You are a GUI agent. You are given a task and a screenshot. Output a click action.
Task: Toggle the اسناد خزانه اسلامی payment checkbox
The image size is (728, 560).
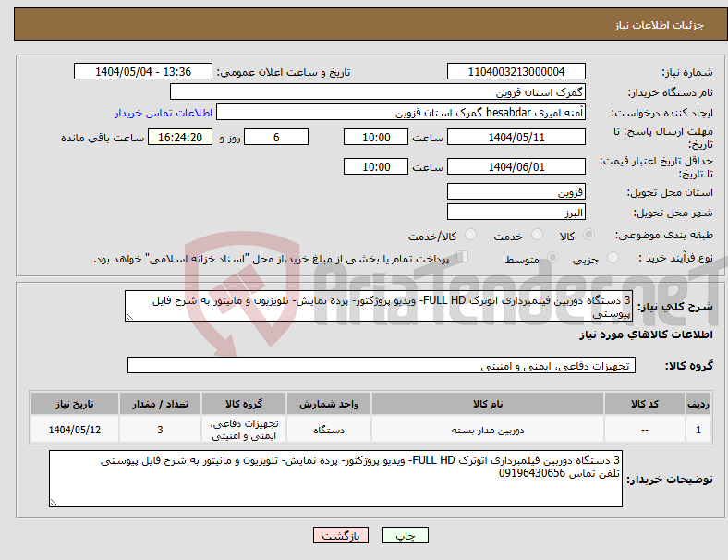pos(462,257)
